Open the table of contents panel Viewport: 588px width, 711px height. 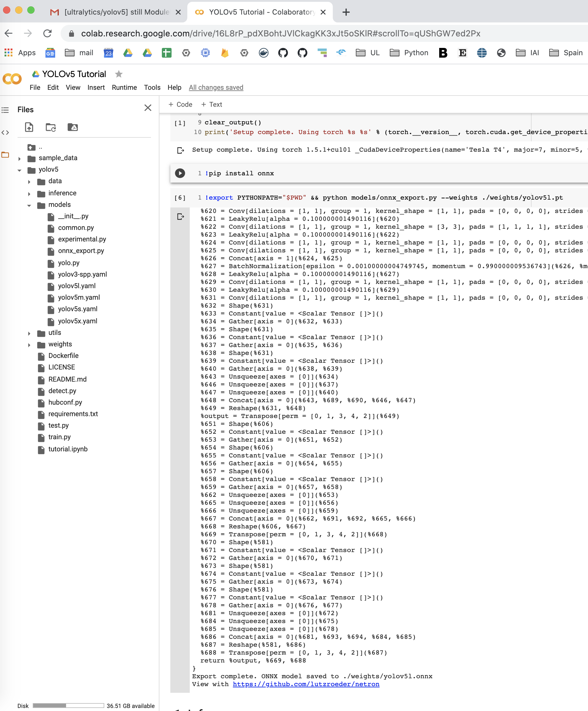pos(5,110)
